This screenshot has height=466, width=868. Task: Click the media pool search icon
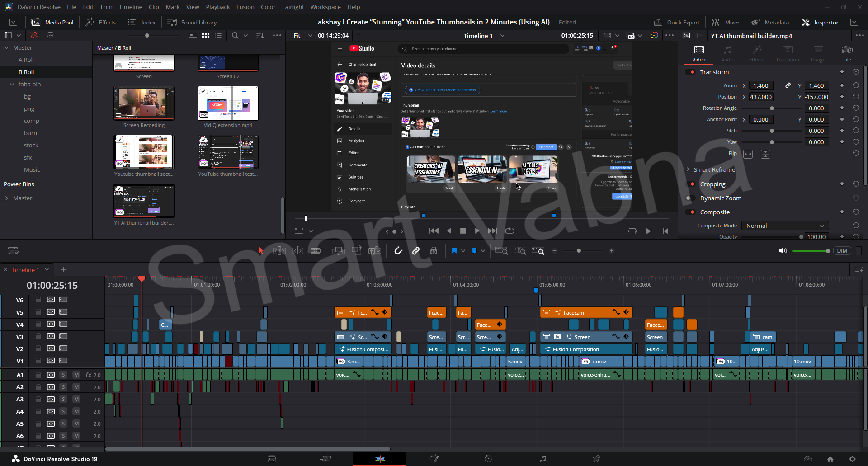tap(235, 35)
